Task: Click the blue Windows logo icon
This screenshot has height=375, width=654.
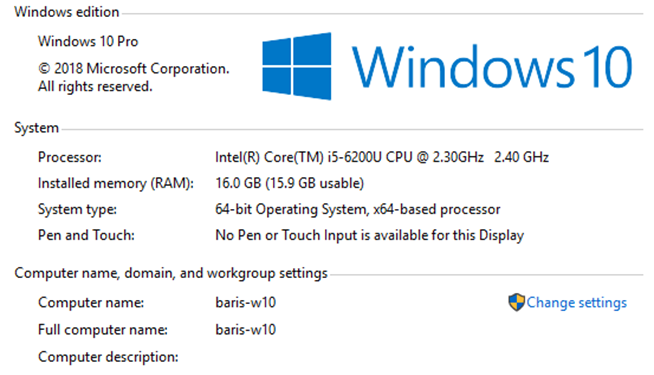Action: point(297,66)
